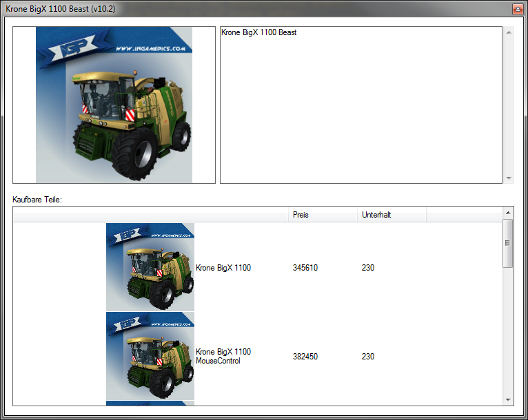Grab the parts list scrollbar thumb

(x=508, y=243)
